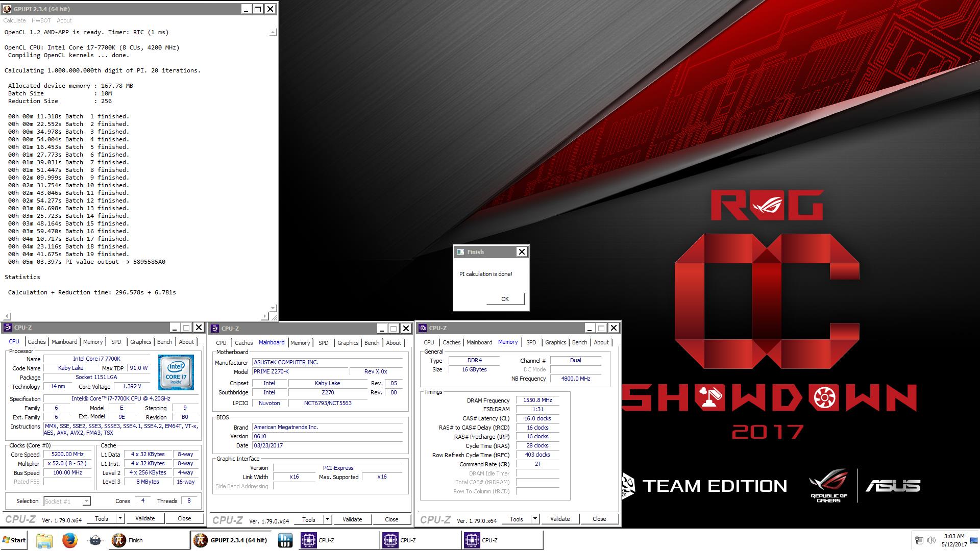This screenshot has width=980, height=551.
Task: Expand the Socket #1 selection dropdown
Action: point(86,502)
